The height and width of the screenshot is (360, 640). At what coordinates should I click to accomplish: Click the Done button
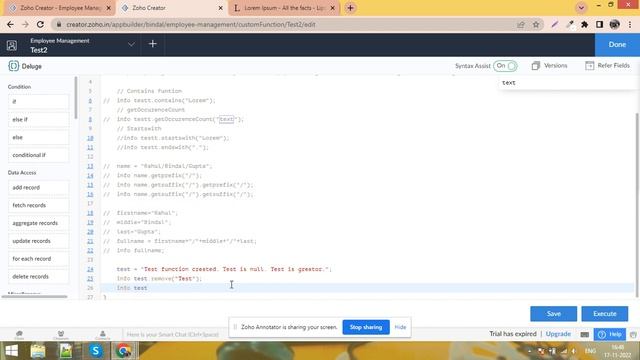pyautogui.click(x=617, y=44)
